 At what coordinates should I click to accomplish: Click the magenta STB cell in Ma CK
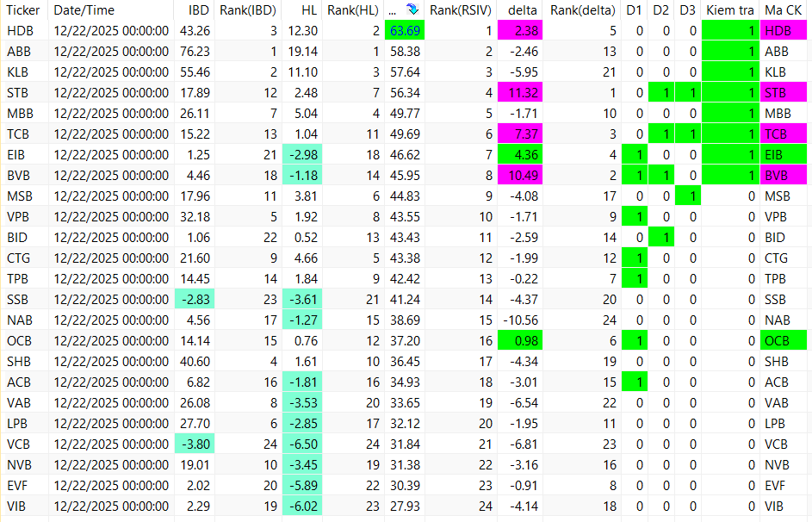point(784,93)
